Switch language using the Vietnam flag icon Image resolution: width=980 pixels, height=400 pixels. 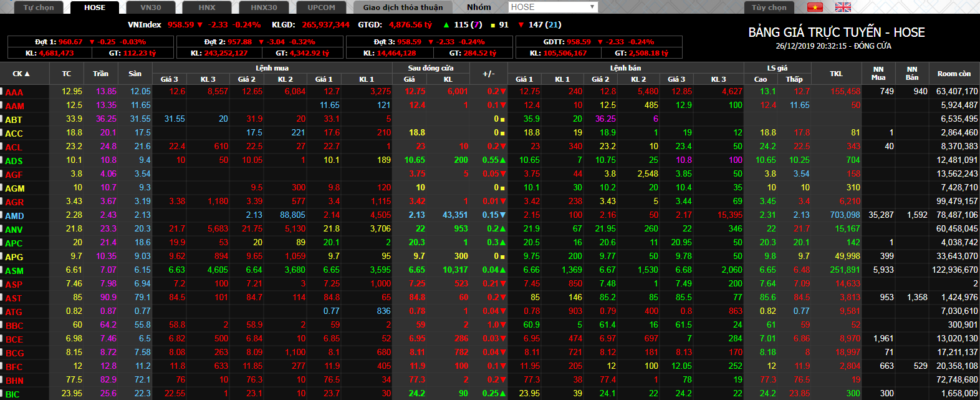pyautogui.click(x=815, y=7)
